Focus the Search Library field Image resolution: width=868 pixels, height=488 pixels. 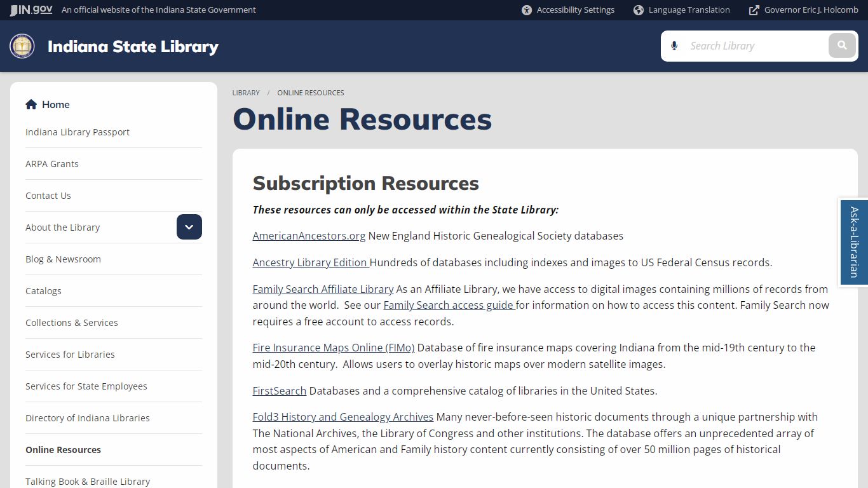(x=755, y=46)
